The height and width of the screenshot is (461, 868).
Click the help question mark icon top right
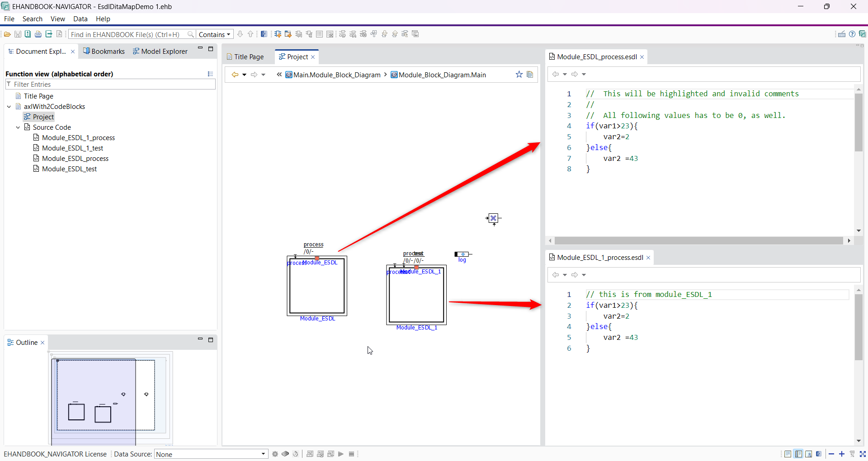852,34
